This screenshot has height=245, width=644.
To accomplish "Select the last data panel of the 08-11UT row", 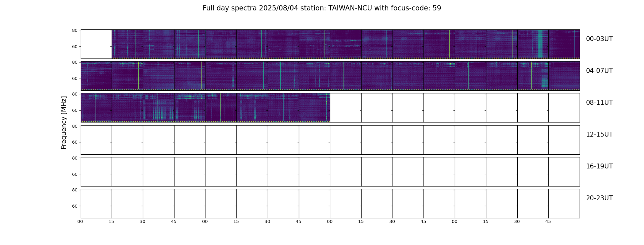I will (x=315, y=108).
